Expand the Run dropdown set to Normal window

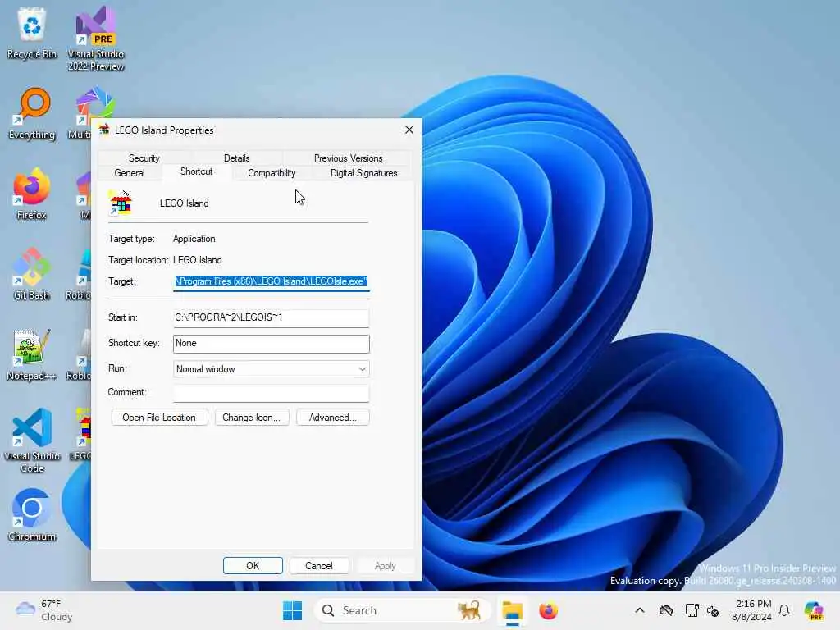(272, 369)
